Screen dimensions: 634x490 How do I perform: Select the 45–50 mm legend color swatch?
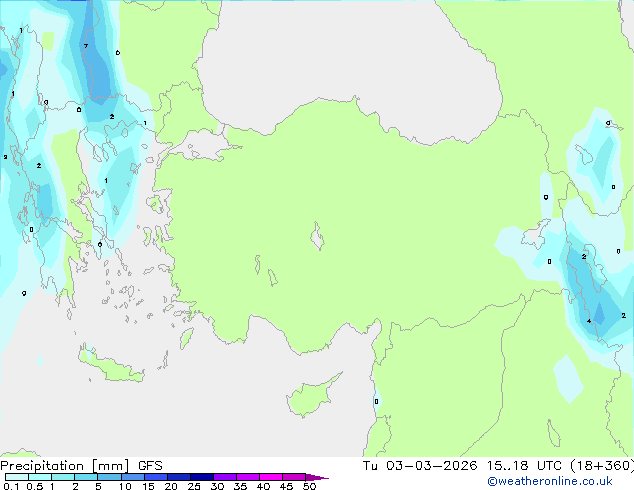(294, 477)
